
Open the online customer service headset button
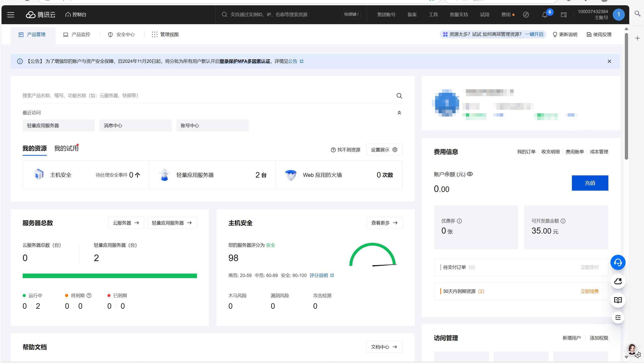(618, 263)
